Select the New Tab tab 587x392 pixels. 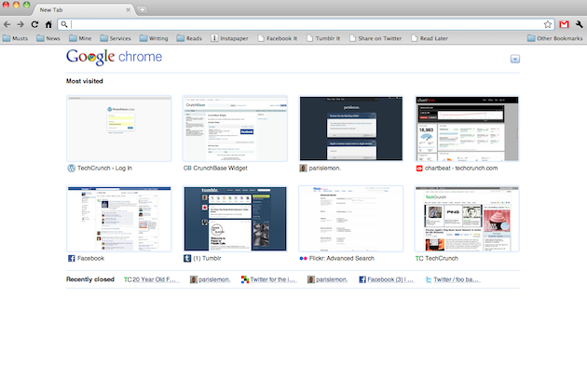(84, 9)
